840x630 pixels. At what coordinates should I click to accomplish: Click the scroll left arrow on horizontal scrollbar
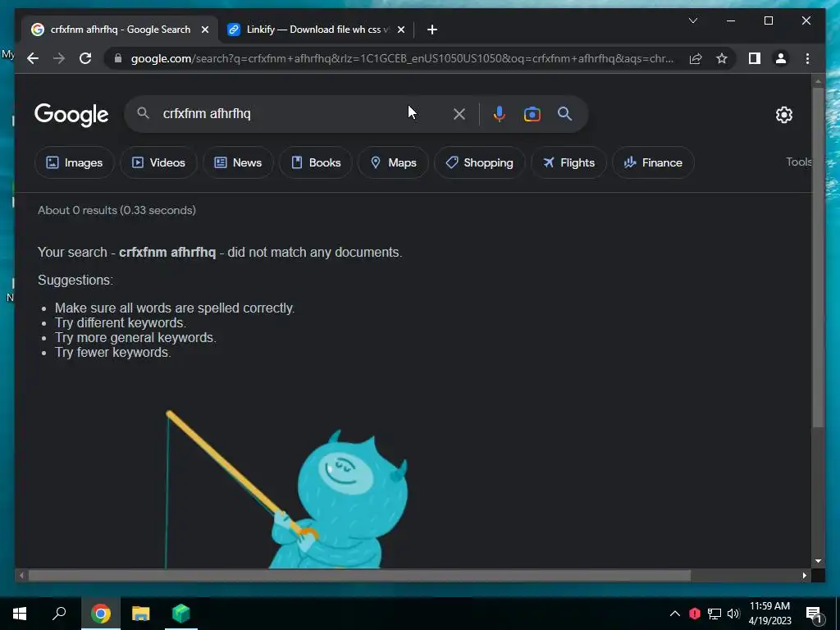(x=21, y=576)
